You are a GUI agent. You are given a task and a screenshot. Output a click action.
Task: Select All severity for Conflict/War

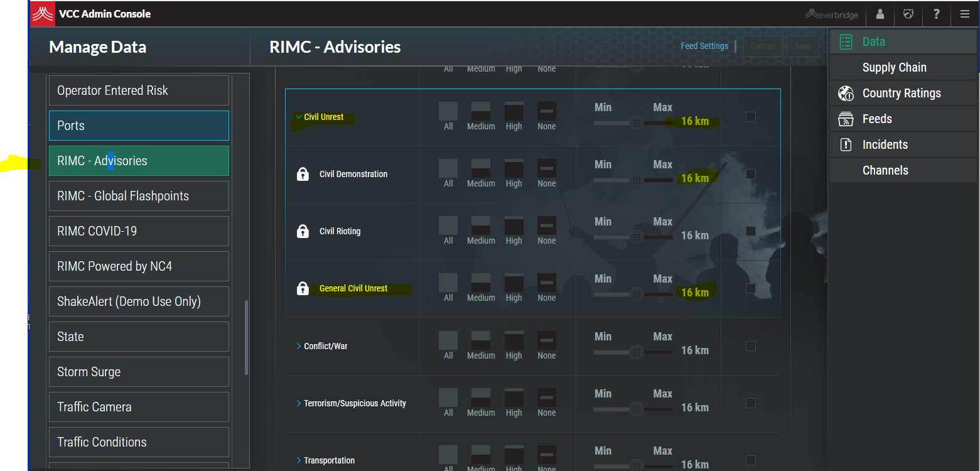click(448, 340)
